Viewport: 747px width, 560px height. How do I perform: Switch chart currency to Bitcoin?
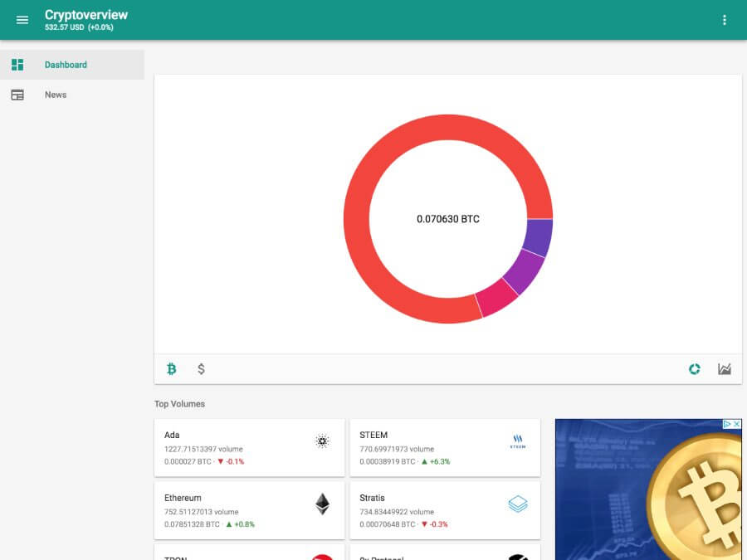point(172,369)
